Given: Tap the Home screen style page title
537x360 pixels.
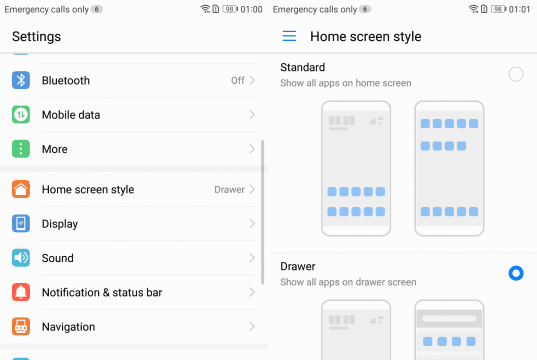Looking at the screenshot, I should [366, 37].
